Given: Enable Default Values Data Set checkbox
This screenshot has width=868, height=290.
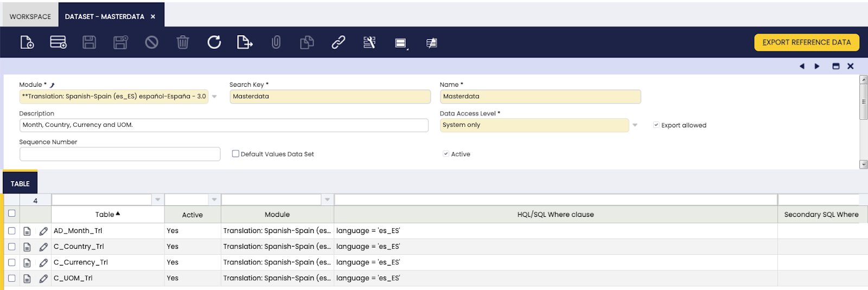Looking at the screenshot, I should tap(235, 154).
